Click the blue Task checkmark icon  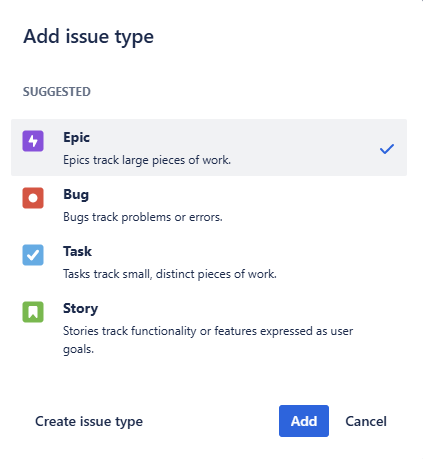coord(33,255)
